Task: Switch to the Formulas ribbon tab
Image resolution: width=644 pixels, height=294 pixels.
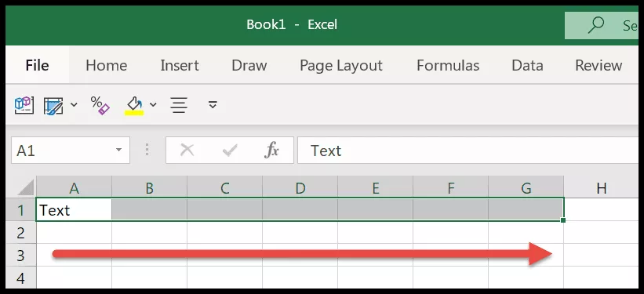Action: (x=448, y=65)
